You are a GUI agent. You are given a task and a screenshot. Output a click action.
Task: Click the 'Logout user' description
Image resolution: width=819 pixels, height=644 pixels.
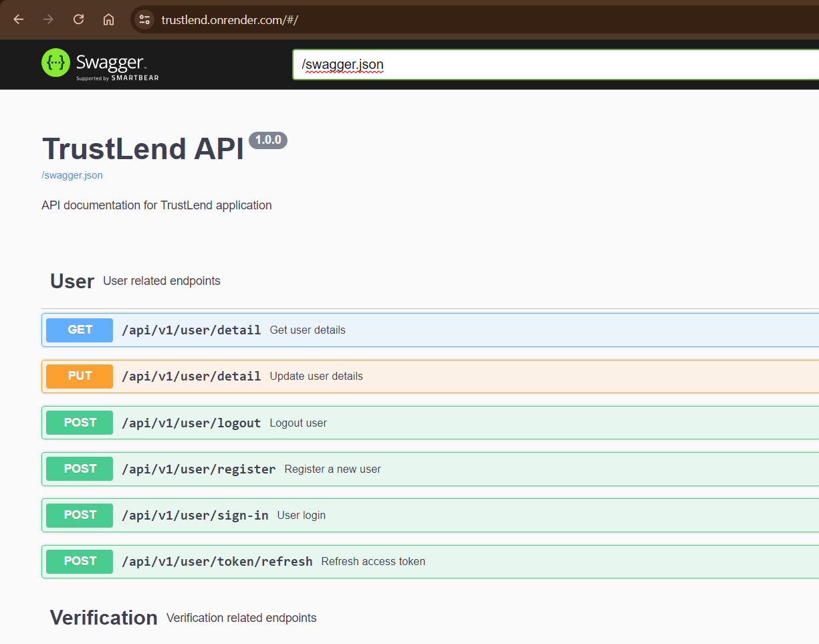298,423
